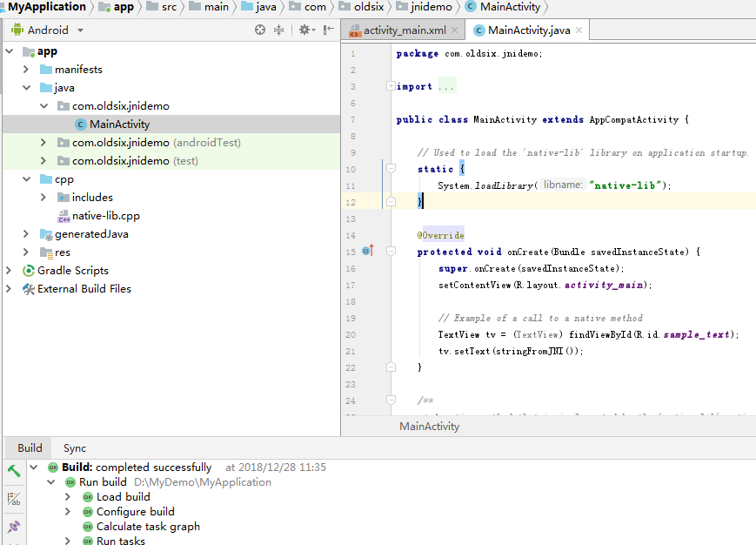Select native-lib.cpp in the project tree

click(x=171, y=216)
